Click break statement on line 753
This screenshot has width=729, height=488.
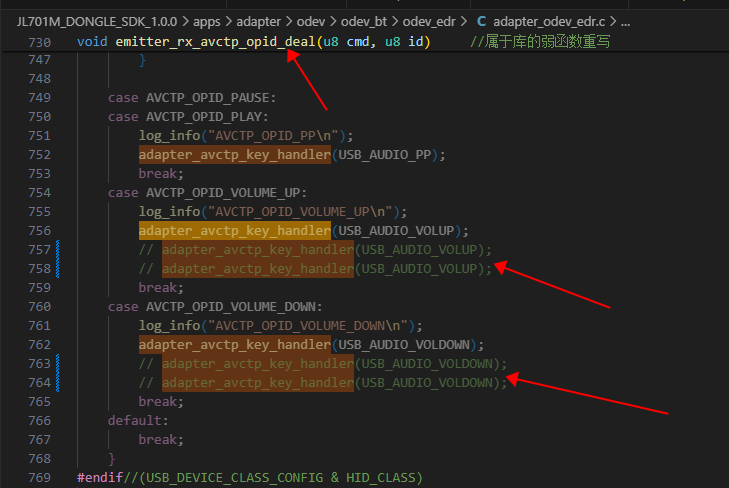tap(161, 173)
